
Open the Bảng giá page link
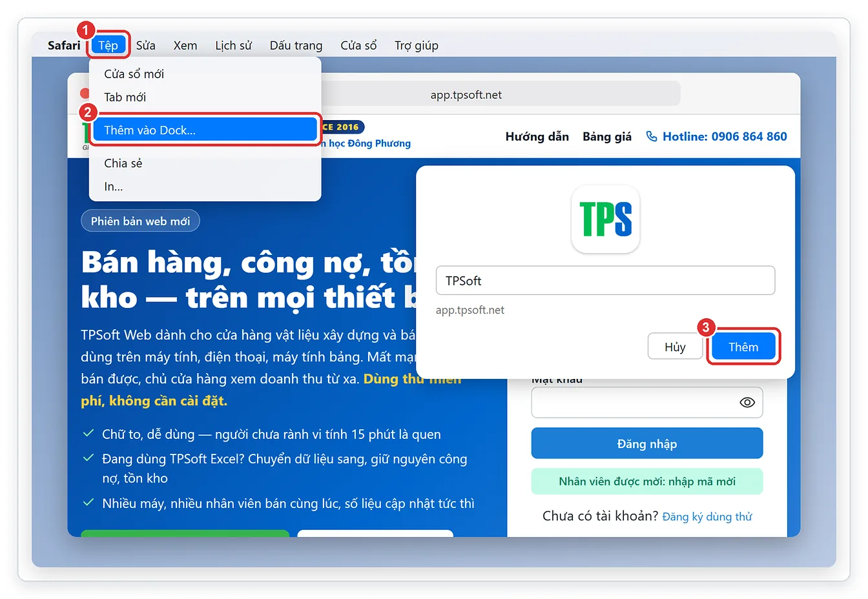[x=607, y=136]
